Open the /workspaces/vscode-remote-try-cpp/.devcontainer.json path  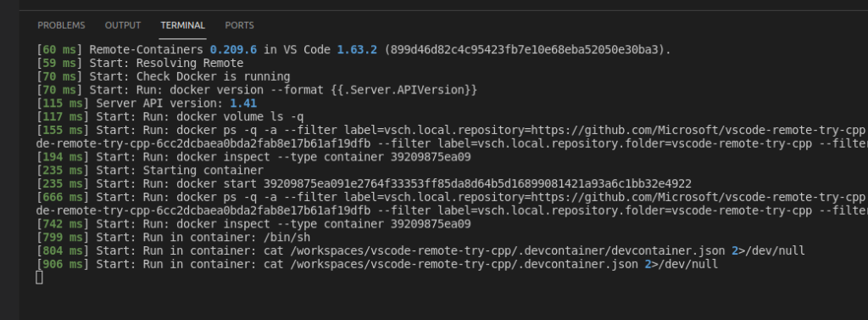[x=460, y=265]
